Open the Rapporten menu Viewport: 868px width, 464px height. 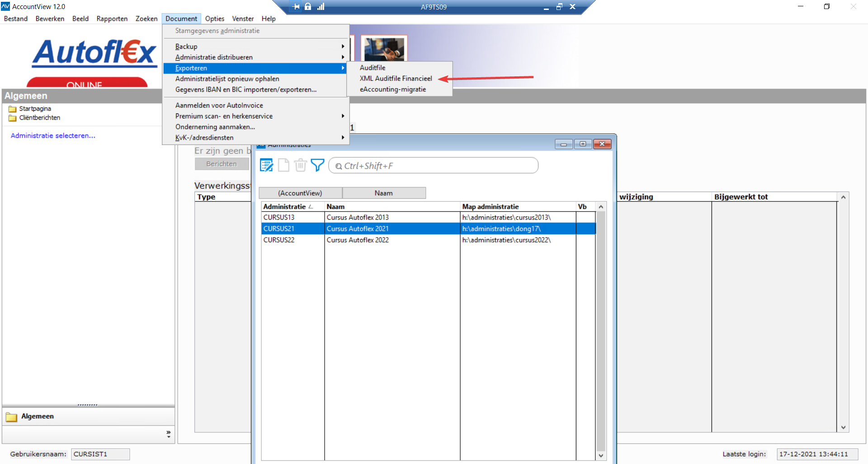(x=112, y=19)
